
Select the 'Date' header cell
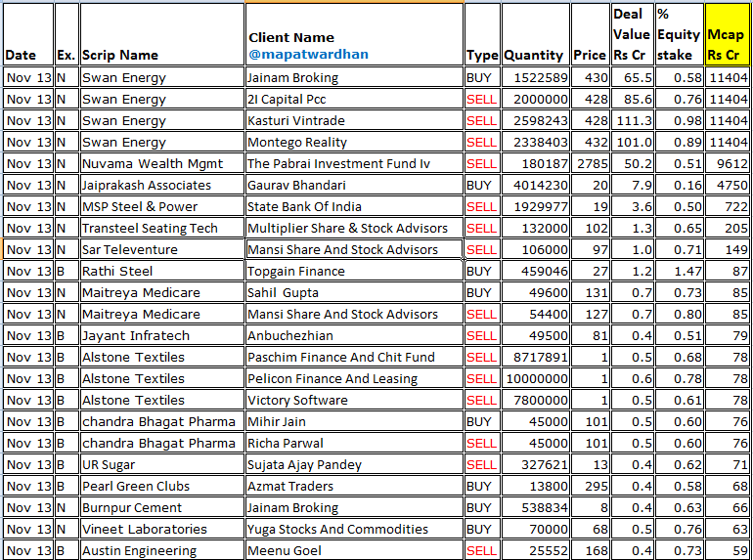pyautogui.click(x=28, y=34)
